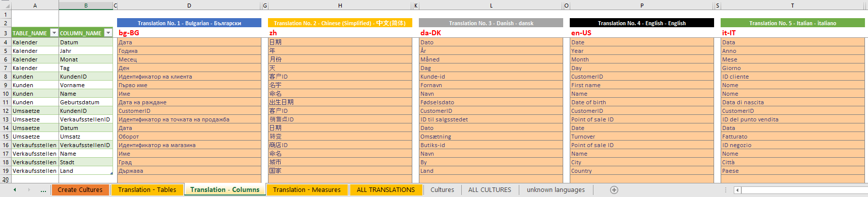The width and height of the screenshot is (868, 197).
Task: Select English cell Turnover
Action: (642, 137)
